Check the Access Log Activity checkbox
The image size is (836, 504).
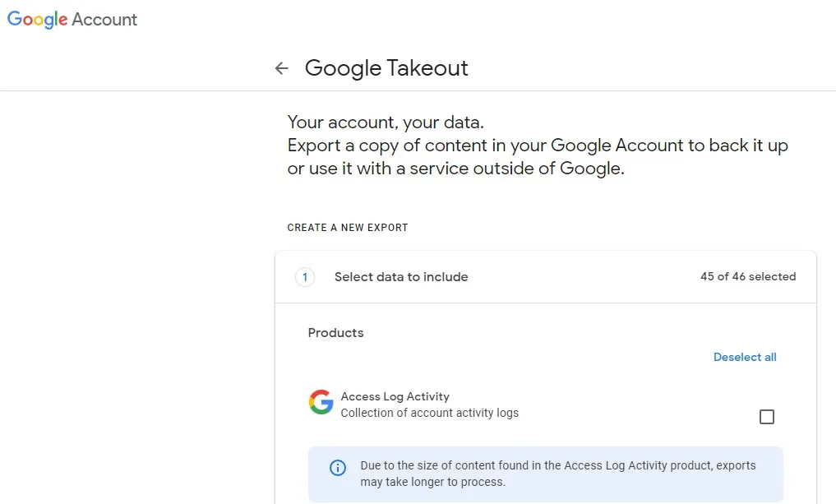(767, 417)
